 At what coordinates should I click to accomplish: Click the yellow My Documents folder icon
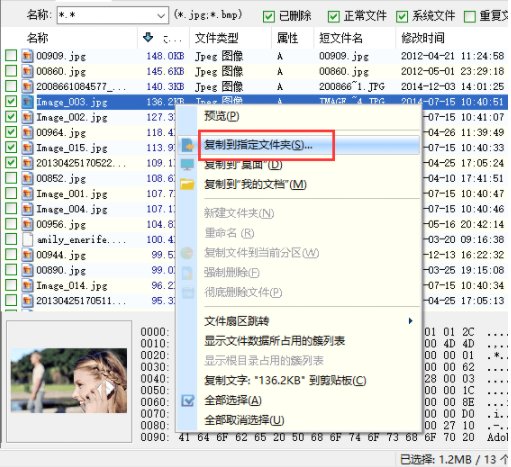pyautogui.click(x=187, y=184)
